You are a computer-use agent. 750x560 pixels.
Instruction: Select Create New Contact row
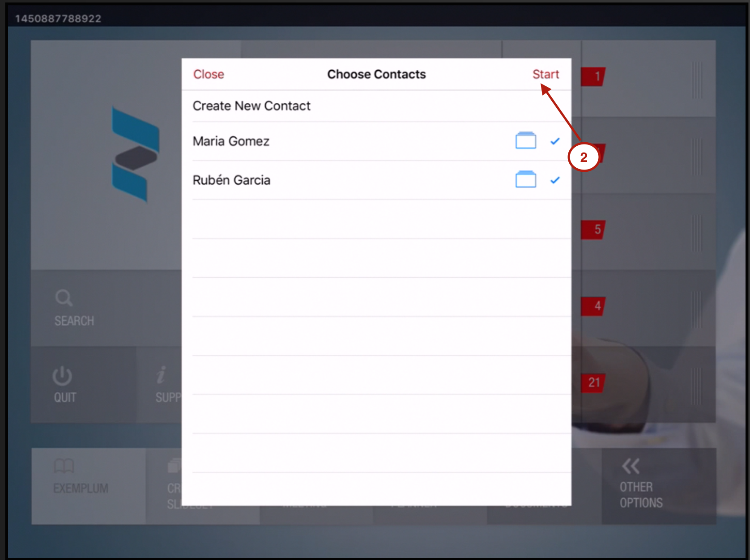point(251,106)
